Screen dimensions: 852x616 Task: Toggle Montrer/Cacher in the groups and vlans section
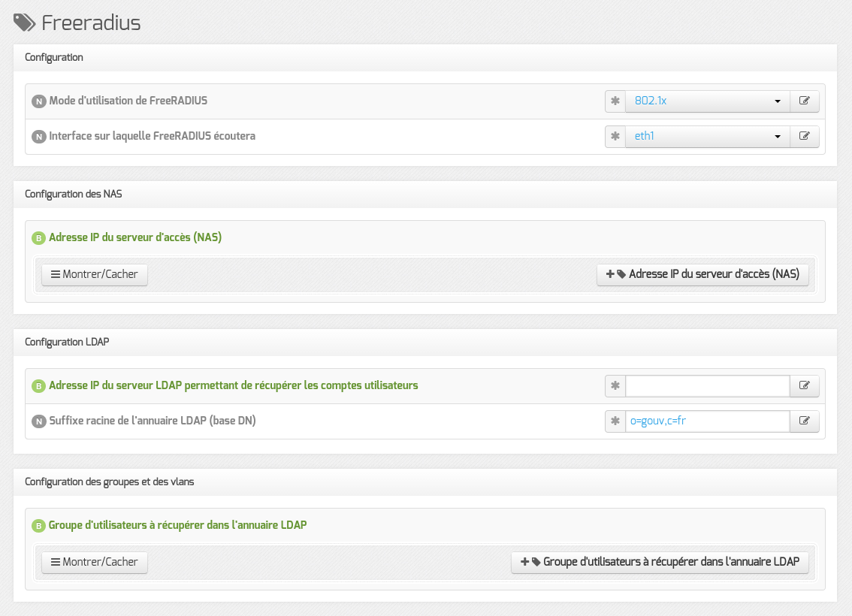click(95, 562)
